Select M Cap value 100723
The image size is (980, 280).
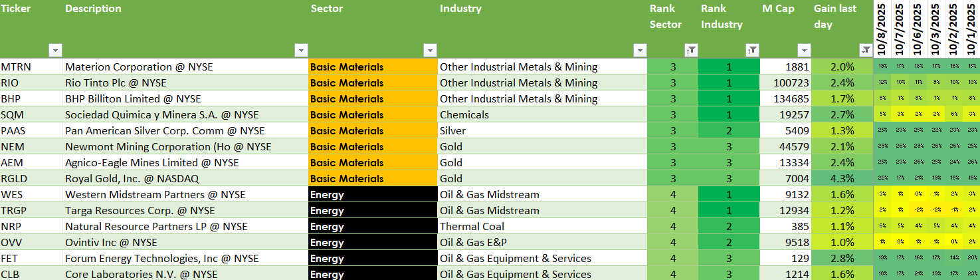pos(785,82)
